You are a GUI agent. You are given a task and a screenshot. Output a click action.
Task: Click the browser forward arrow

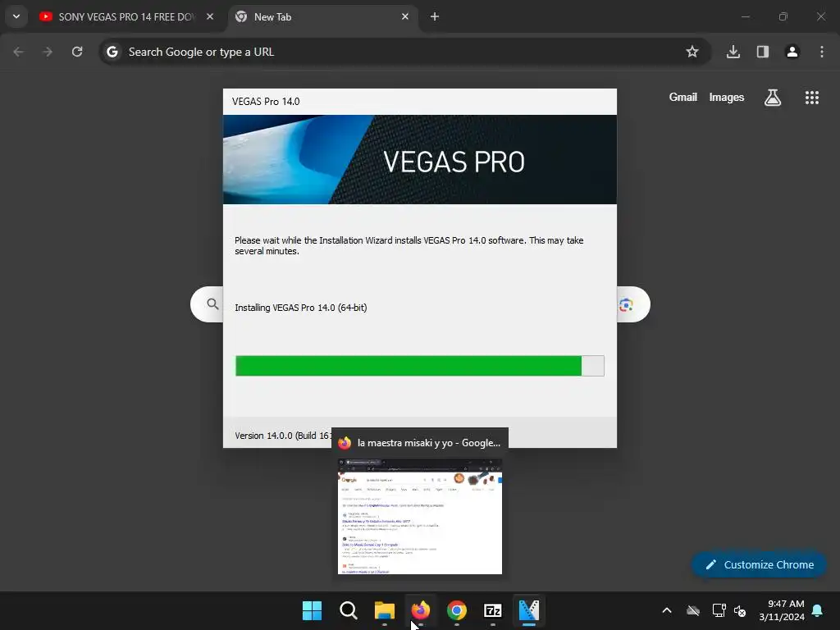(x=48, y=52)
